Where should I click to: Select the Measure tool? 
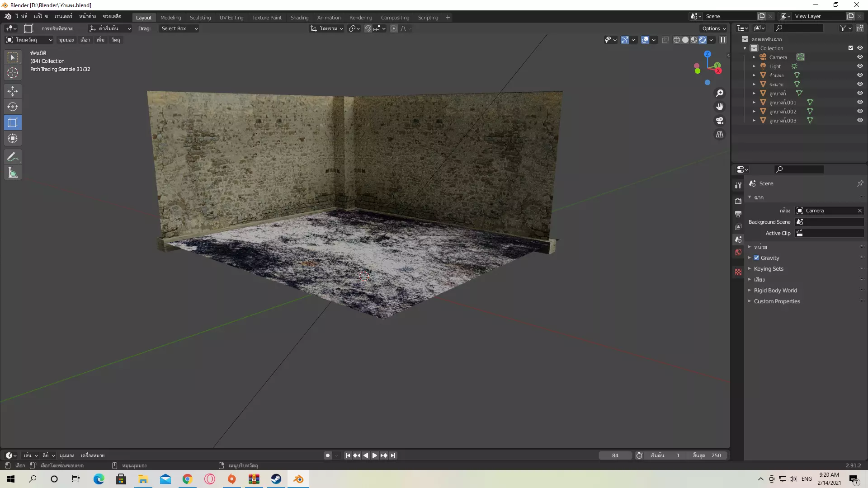[x=13, y=173]
